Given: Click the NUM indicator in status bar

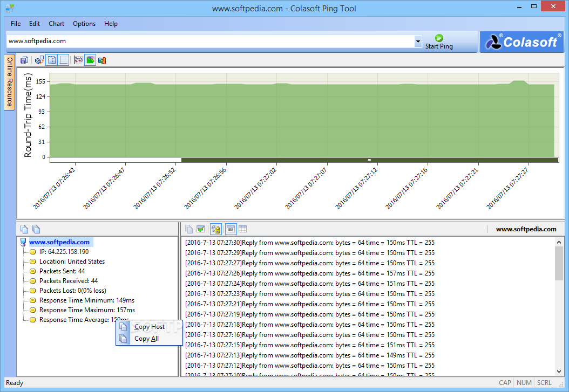Looking at the screenshot, I should point(524,383).
